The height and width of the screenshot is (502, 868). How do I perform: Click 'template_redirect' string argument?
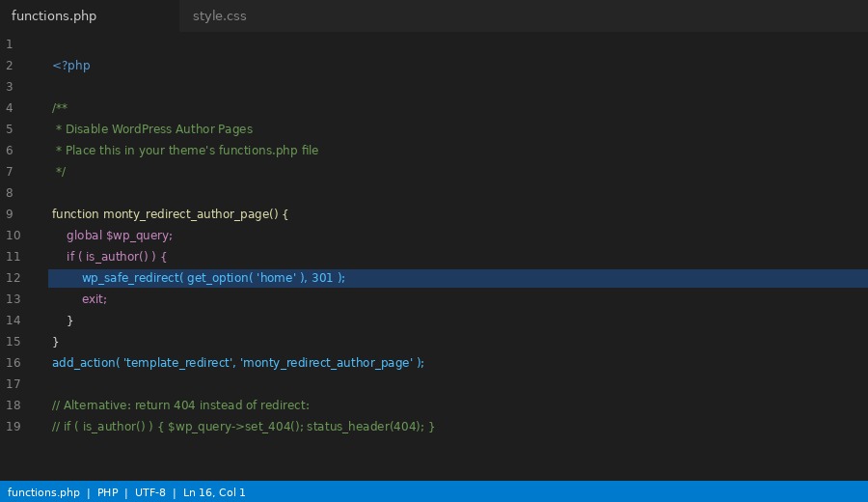tap(178, 363)
